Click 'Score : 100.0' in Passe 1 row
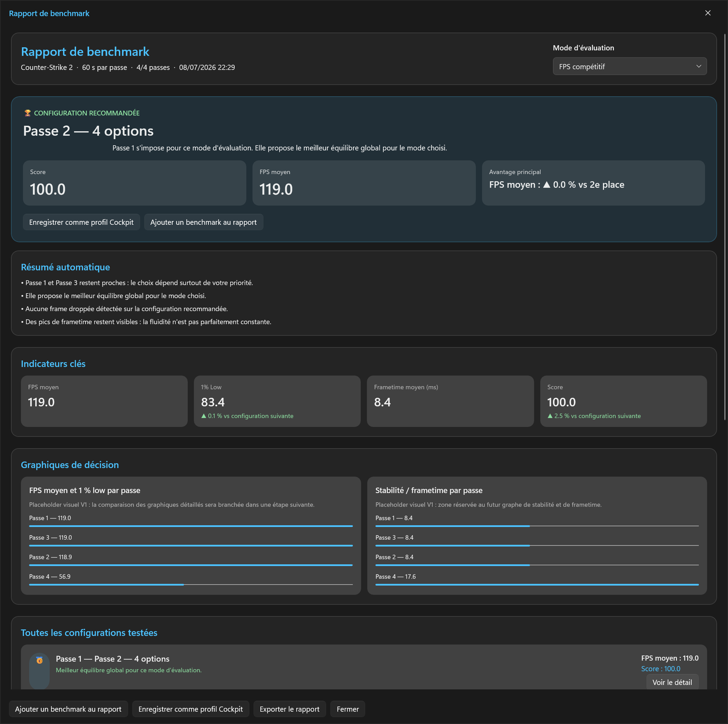Image resolution: width=728 pixels, height=724 pixels. click(x=661, y=668)
